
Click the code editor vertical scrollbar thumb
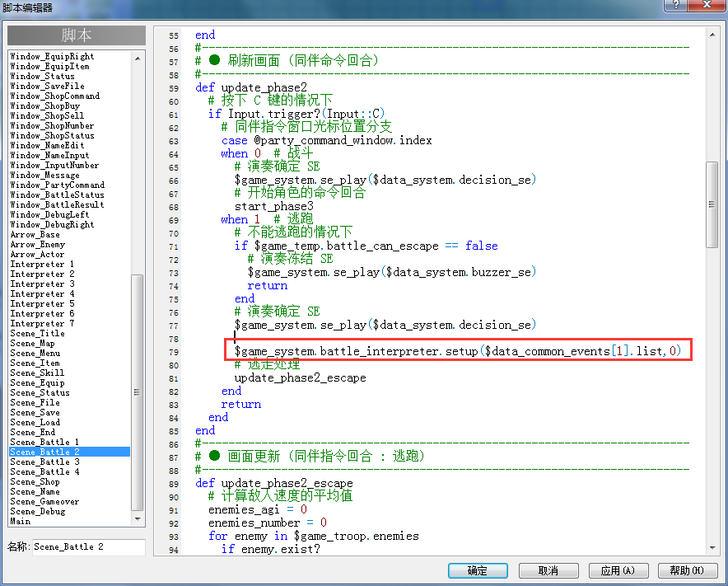(712, 204)
